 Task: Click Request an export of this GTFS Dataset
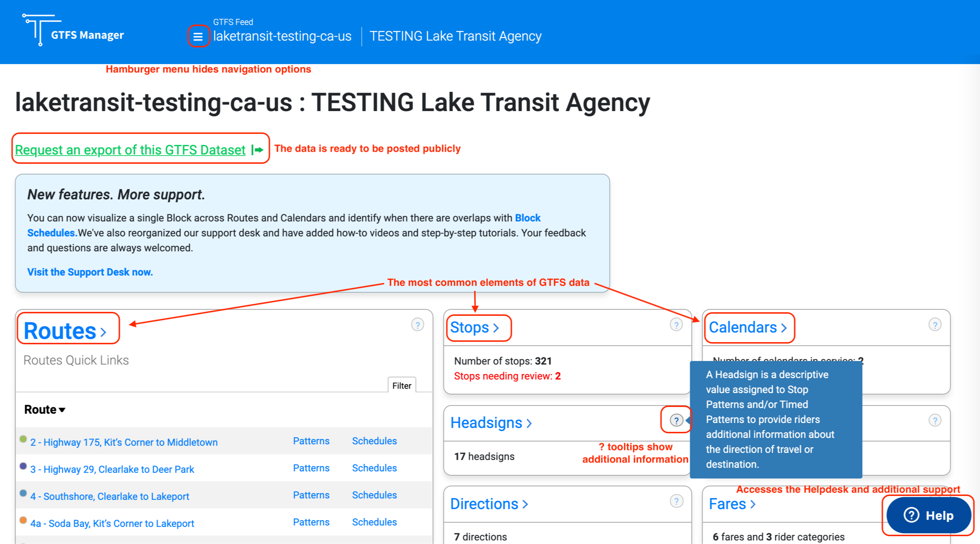pyautogui.click(x=130, y=150)
